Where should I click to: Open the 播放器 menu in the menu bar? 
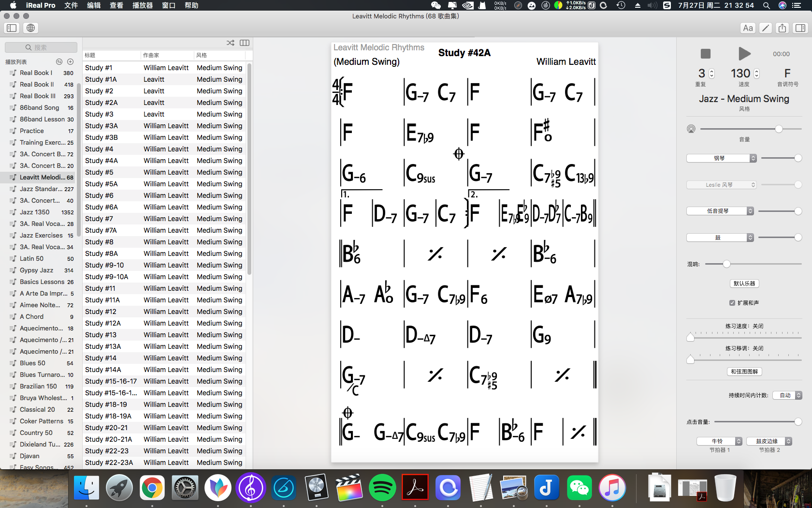(143, 5)
